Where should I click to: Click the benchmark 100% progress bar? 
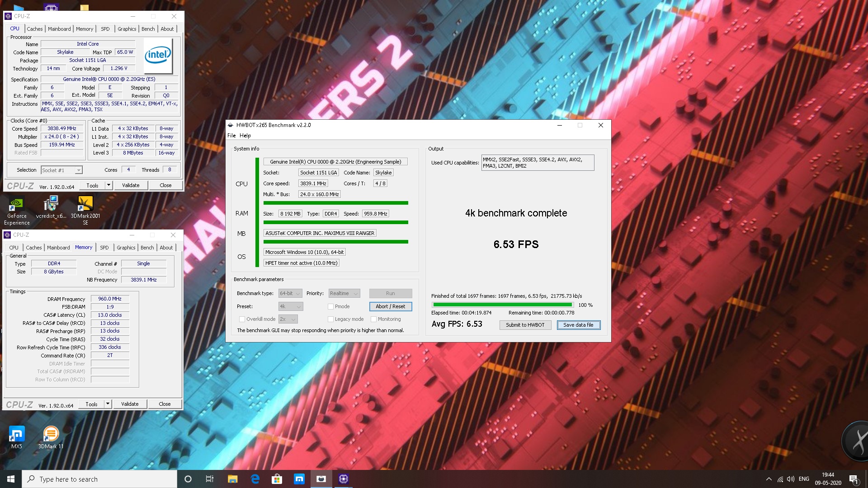(x=503, y=305)
